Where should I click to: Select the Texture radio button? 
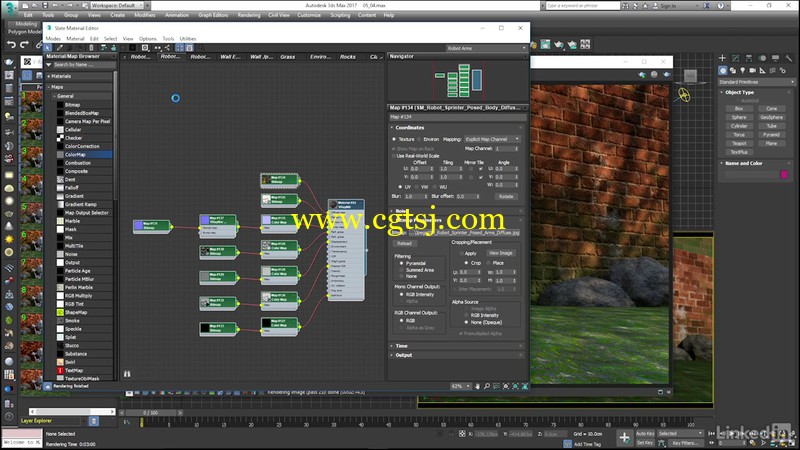click(x=394, y=139)
